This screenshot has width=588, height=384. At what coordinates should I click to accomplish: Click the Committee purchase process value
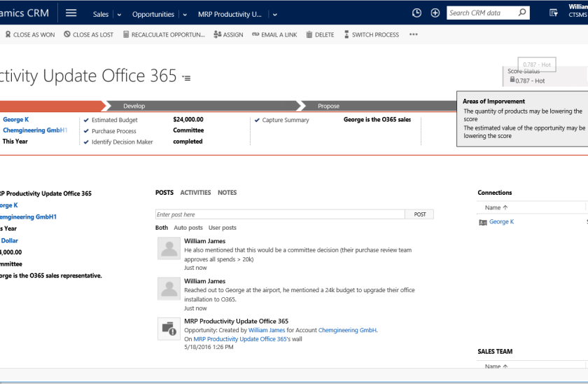188,130
